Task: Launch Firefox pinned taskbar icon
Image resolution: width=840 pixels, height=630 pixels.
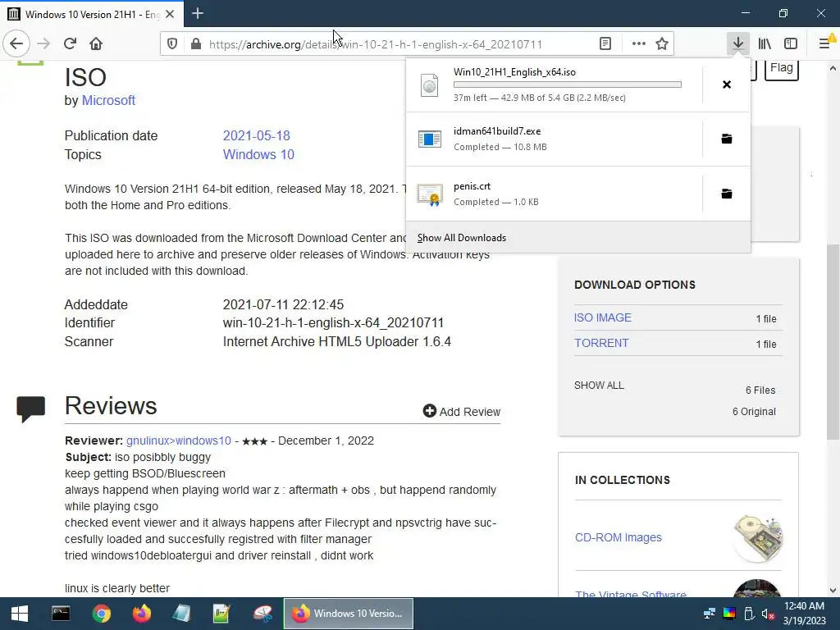Action: (x=141, y=614)
